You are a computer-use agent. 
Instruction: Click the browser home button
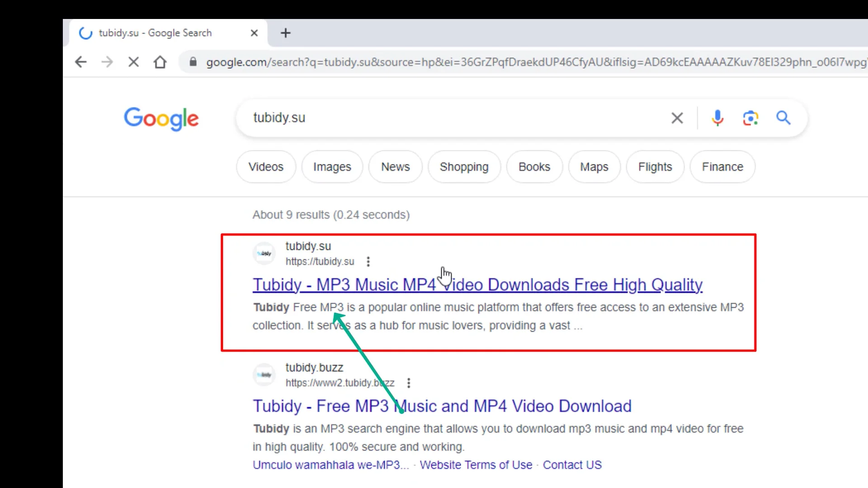161,61
